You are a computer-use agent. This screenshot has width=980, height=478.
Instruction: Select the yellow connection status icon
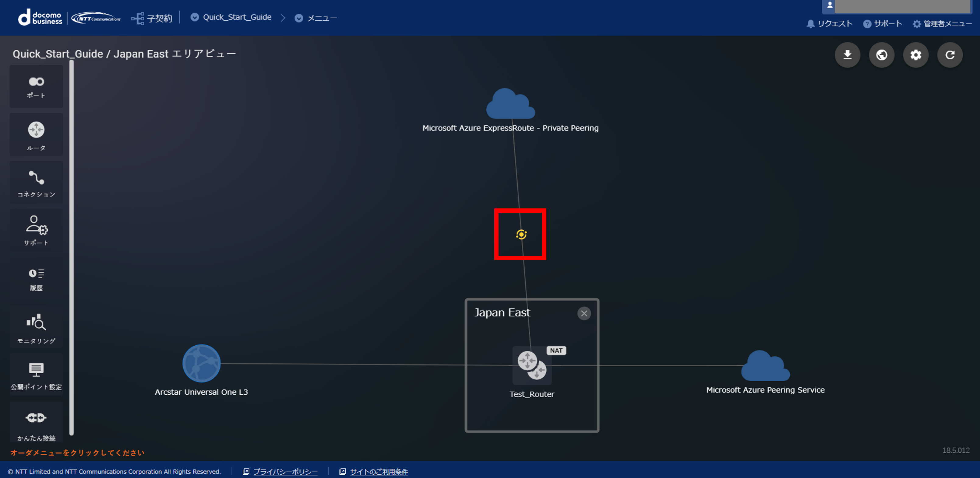521,235
